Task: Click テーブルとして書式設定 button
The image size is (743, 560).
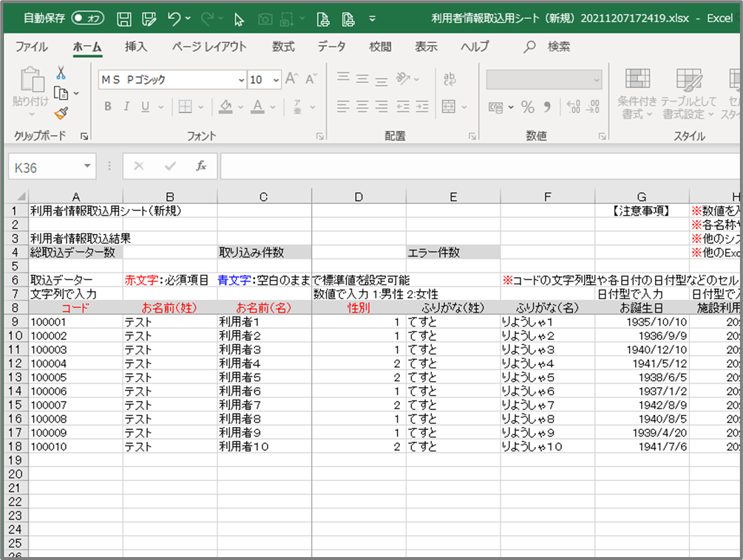Action: pyautogui.click(x=688, y=94)
